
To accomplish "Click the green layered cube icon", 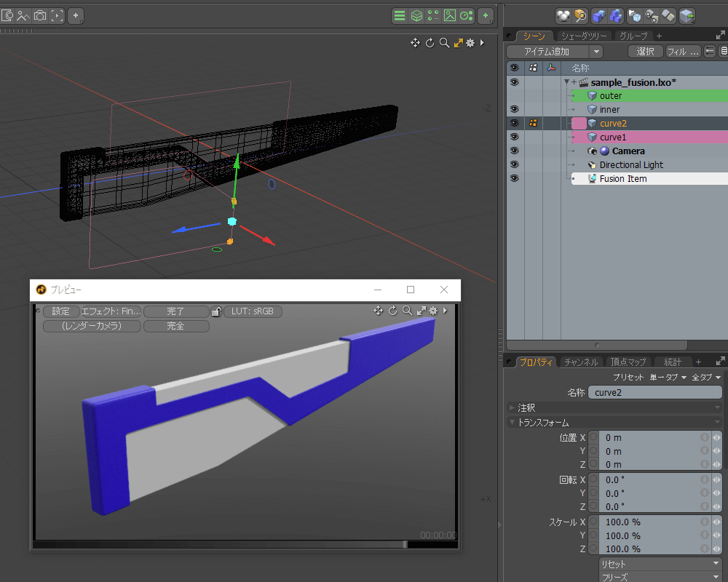I will pyautogui.click(x=416, y=16).
